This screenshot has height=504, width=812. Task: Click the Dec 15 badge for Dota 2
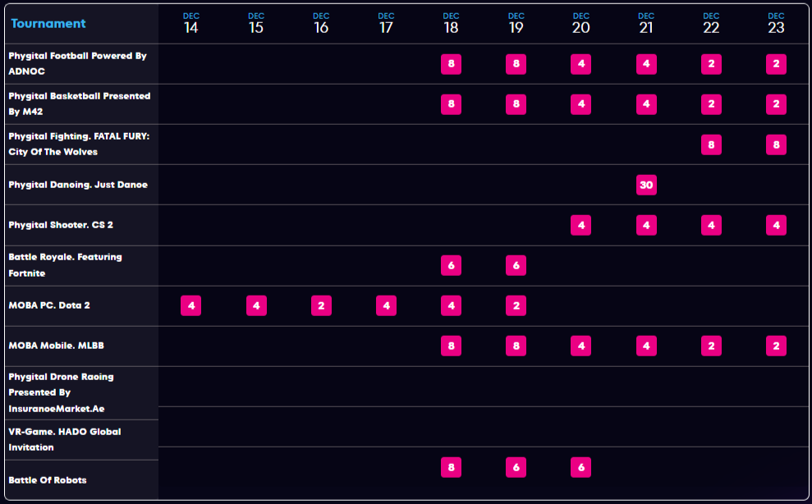(256, 305)
